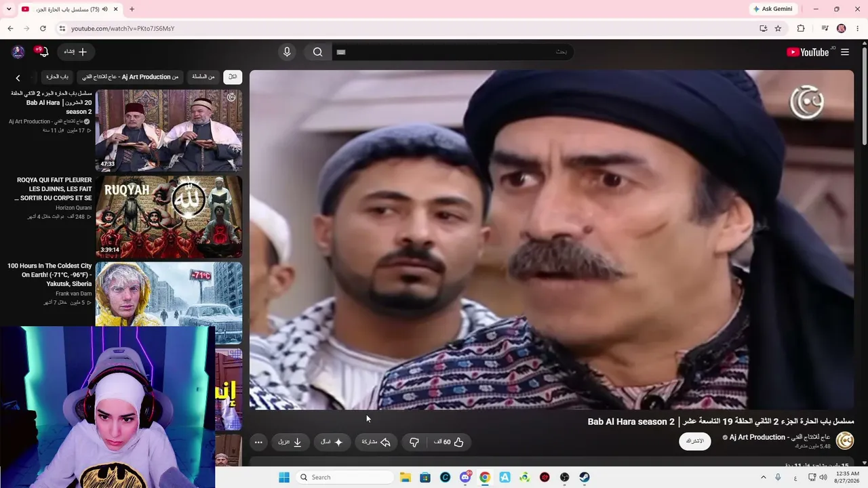Subscribe to Aj Art Production channel
The height and width of the screenshot is (488, 868).
tap(695, 441)
